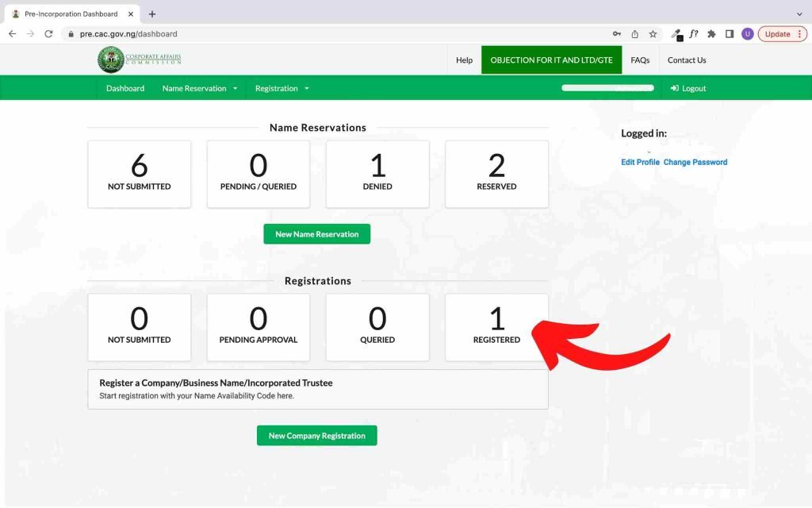Click the Change Password link
The height and width of the screenshot is (508, 812).
pos(695,162)
